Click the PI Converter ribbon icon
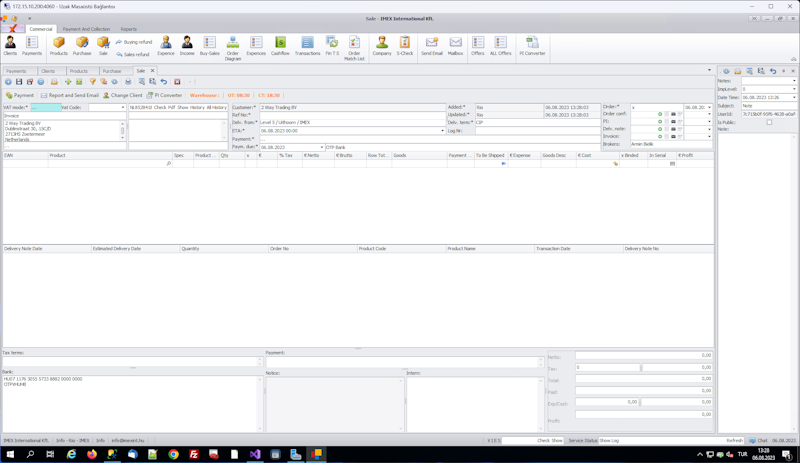Screen dimensions: 800x463 tap(532, 46)
